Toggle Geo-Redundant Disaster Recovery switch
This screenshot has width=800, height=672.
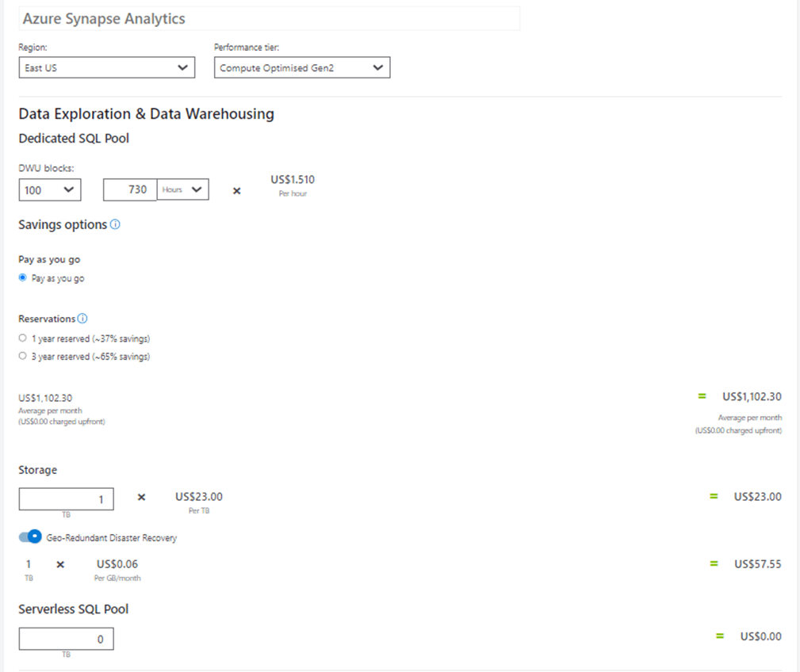coord(30,536)
